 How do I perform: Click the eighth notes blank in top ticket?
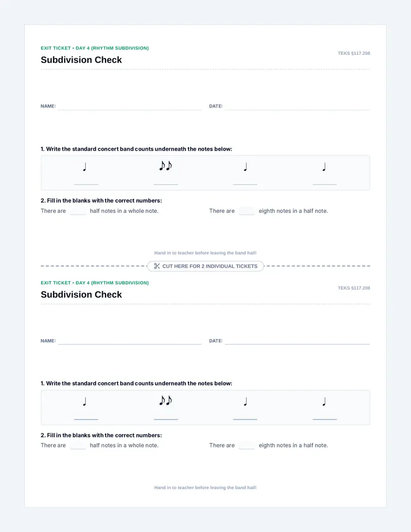(x=247, y=211)
